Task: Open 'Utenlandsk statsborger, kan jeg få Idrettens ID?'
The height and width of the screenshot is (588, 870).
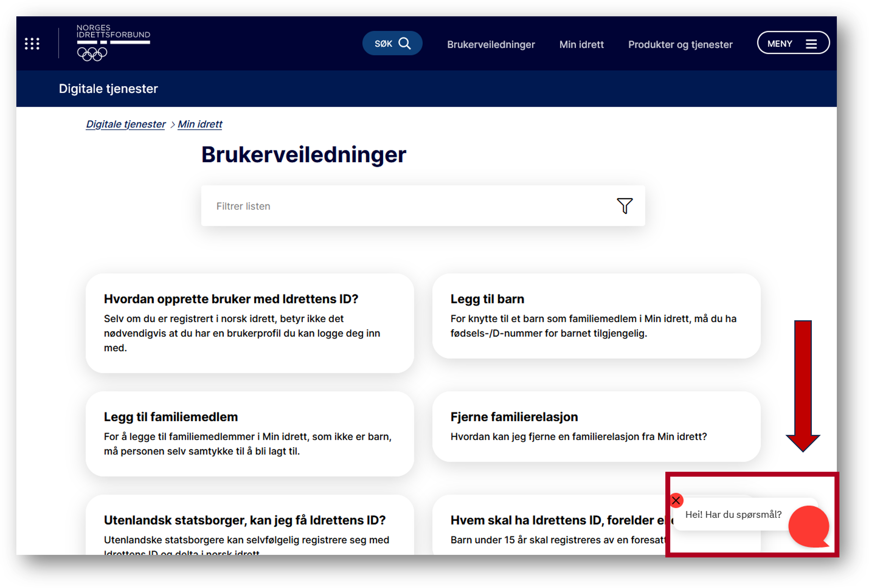Action: pyautogui.click(x=250, y=525)
